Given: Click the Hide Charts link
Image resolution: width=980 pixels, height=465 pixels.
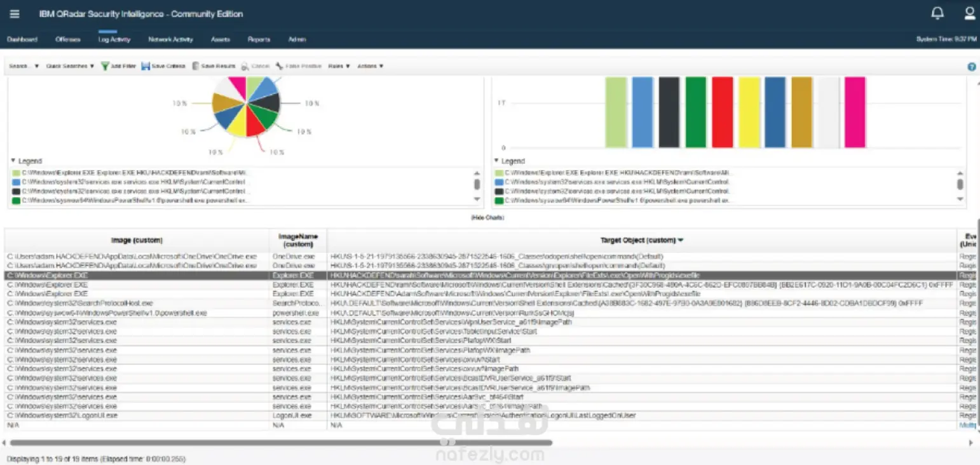Looking at the screenshot, I should (487, 218).
